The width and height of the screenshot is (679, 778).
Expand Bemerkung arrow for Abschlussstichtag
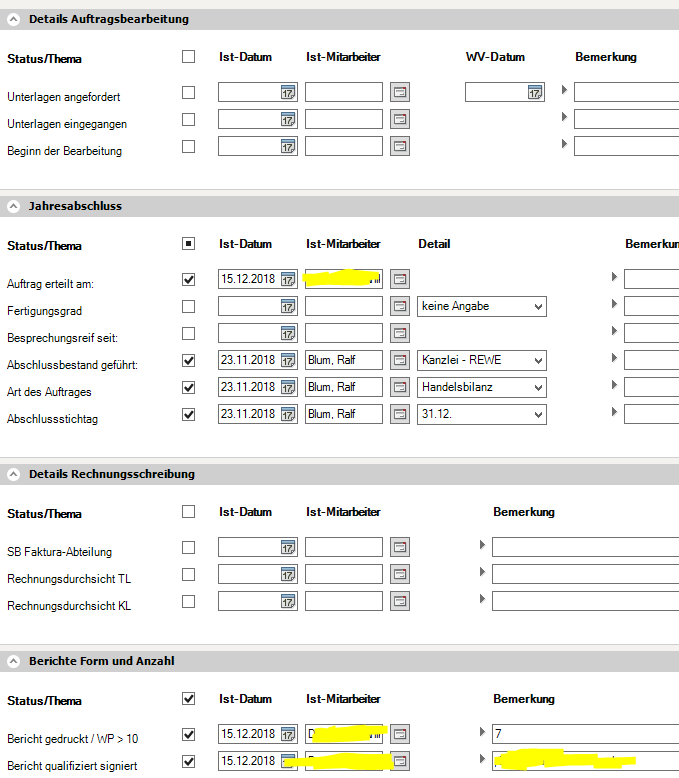click(614, 412)
